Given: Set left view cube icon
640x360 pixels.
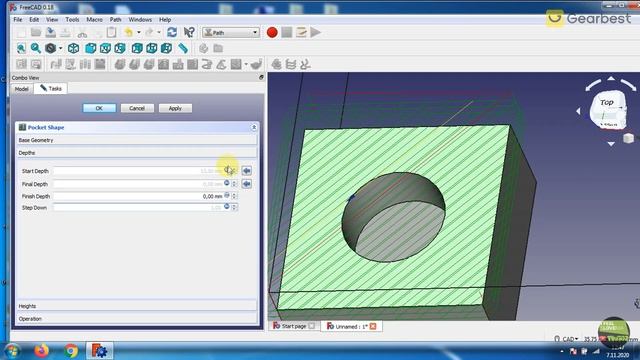Looking at the screenshot, I should coord(167,48).
